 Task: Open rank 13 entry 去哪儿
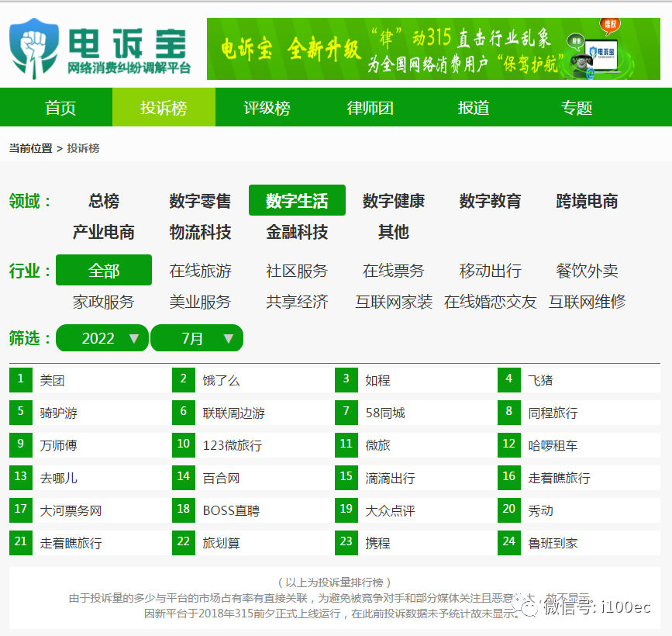59,479
